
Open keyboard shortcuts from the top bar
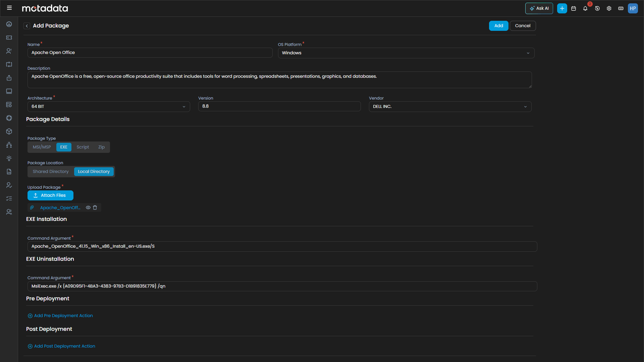621,8
